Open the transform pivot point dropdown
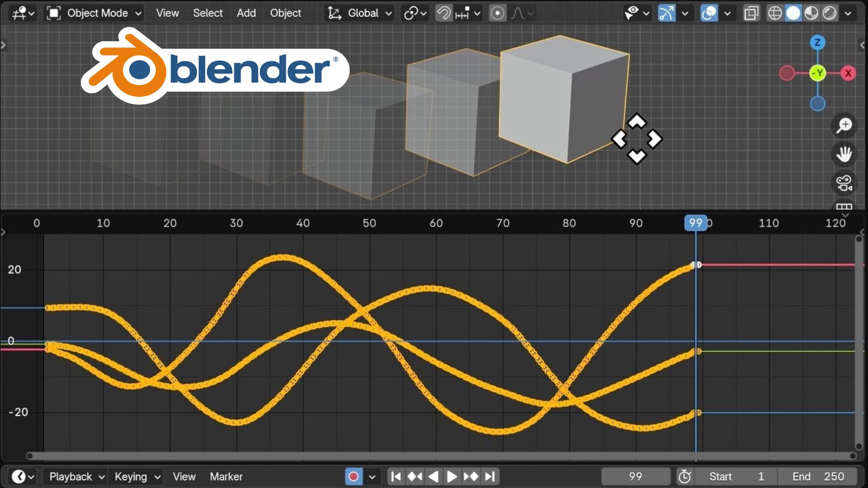The width and height of the screenshot is (868, 488). point(415,13)
